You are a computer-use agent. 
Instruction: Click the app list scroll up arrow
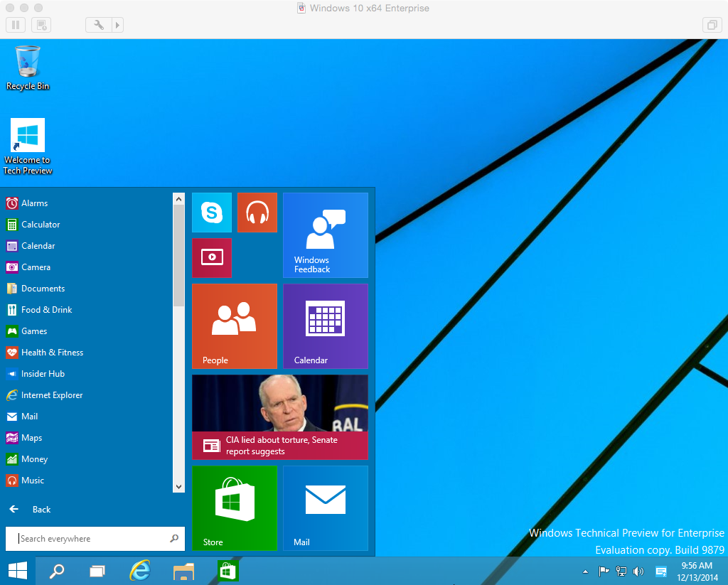point(178,199)
